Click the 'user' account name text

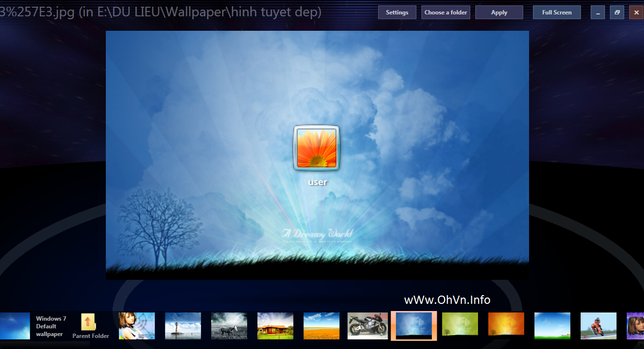pyautogui.click(x=317, y=182)
